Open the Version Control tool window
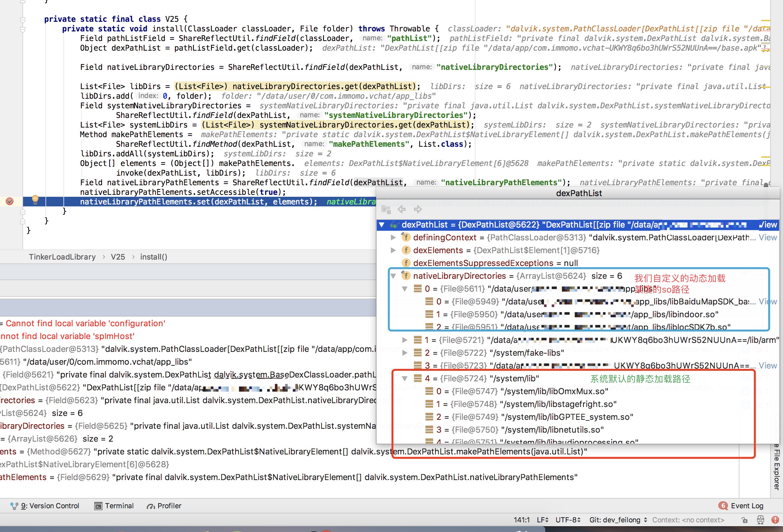The image size is (783, 532). click(45, 506)
